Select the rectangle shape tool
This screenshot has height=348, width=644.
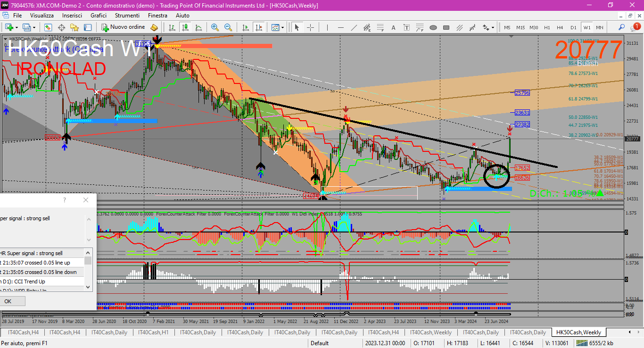click(x=446, y=27)
